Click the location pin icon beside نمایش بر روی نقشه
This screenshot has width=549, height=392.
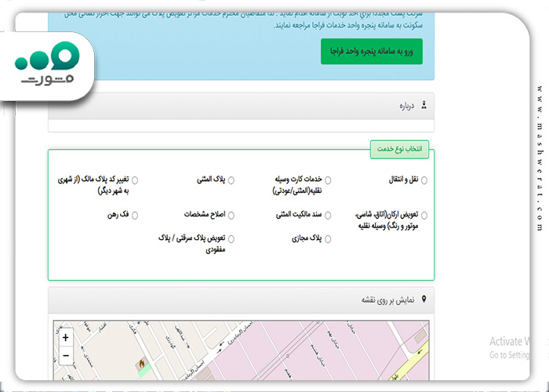(x=424, y=299)
